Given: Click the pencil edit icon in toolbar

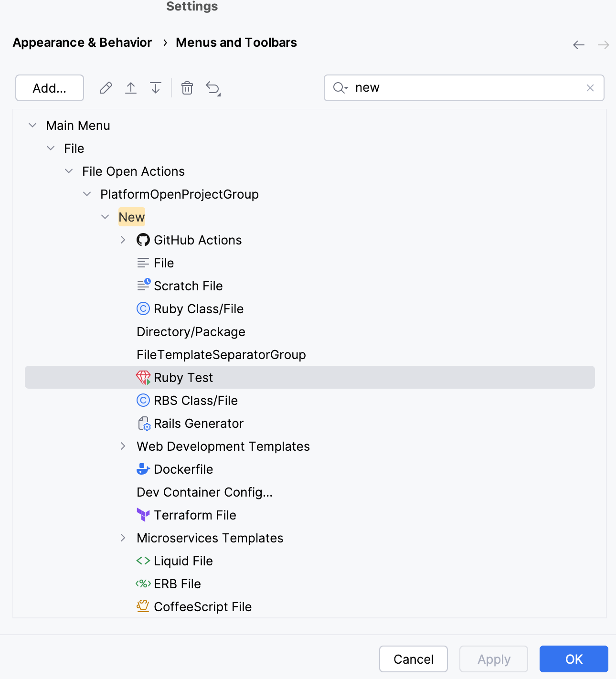Looking at the screenshot, I should 106,88.
